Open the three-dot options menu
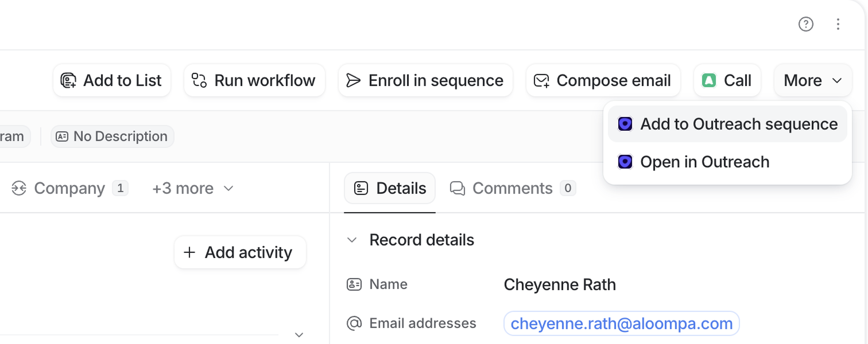 [x=838, y=24]
